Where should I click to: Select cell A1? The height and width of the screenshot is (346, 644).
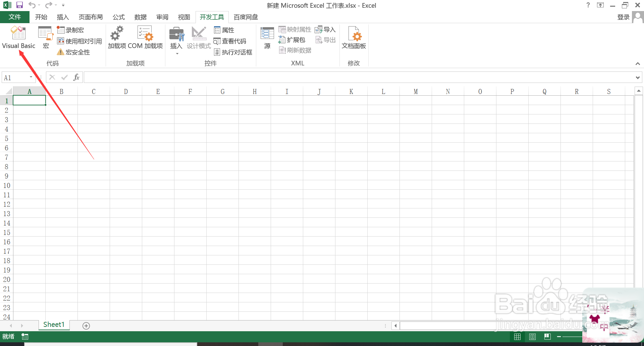click(29, 100)
